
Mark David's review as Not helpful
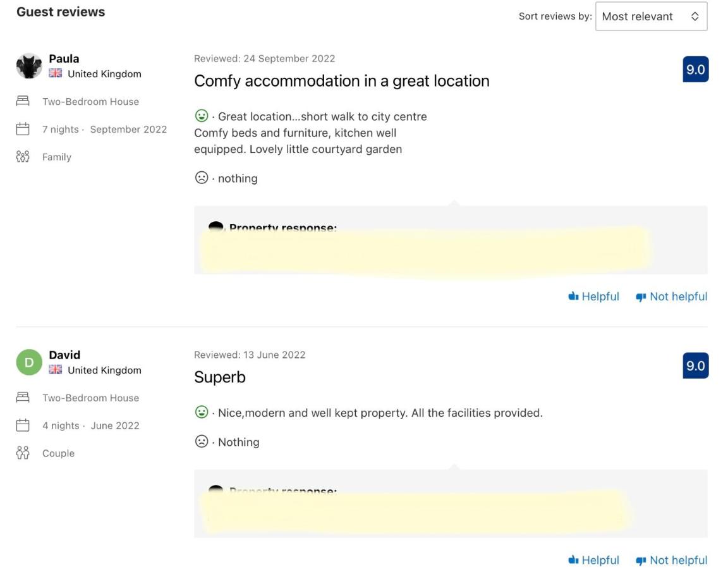tap(671, 560)
